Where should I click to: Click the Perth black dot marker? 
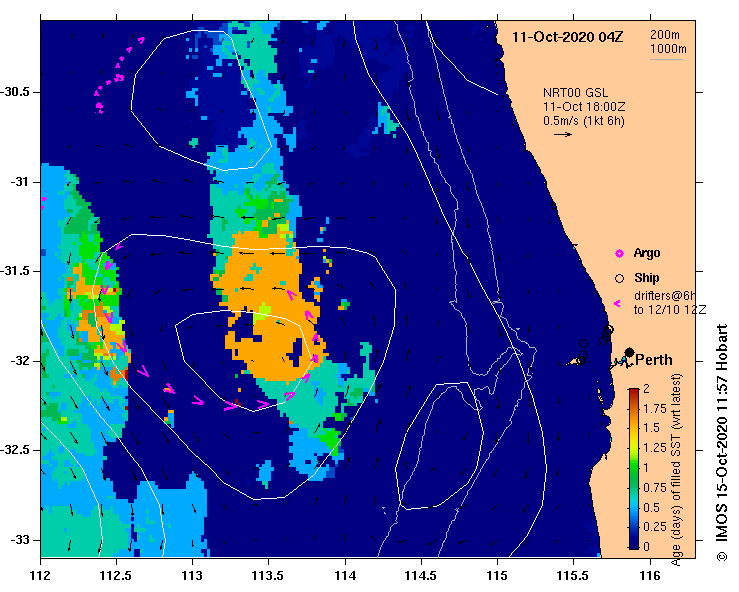click(629, 352)
